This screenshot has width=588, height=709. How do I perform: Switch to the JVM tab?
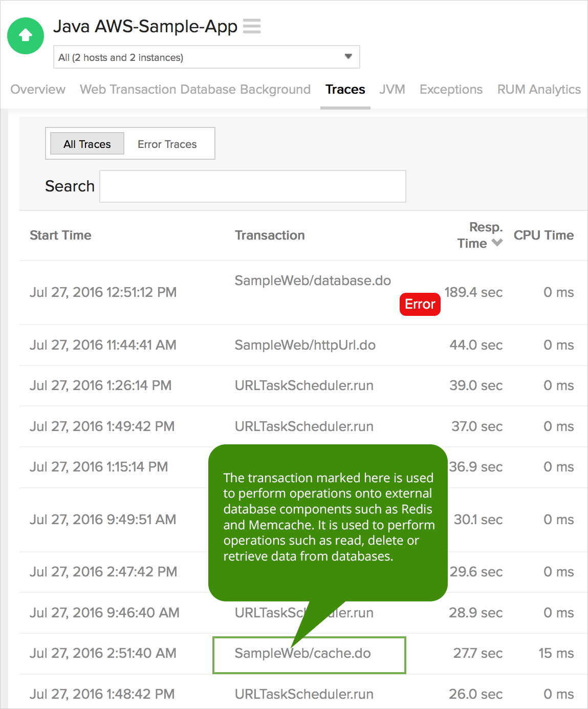pyautogui.click(x=392, y=89)
